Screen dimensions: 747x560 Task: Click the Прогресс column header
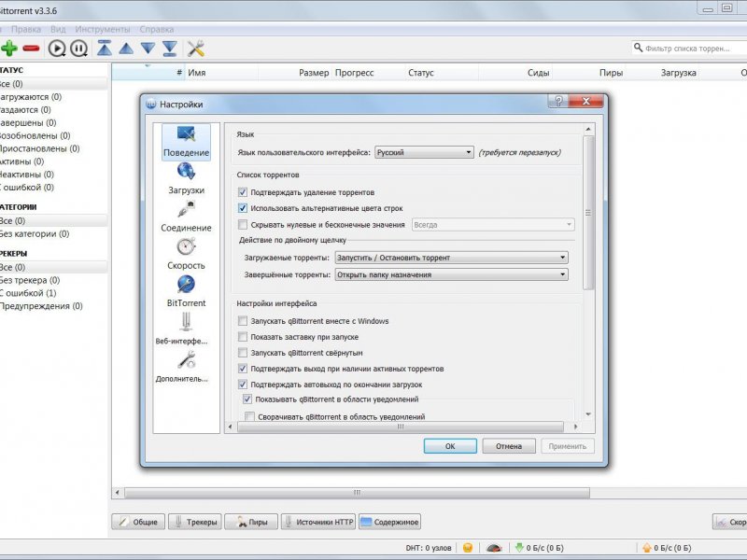tap(368, 73)
